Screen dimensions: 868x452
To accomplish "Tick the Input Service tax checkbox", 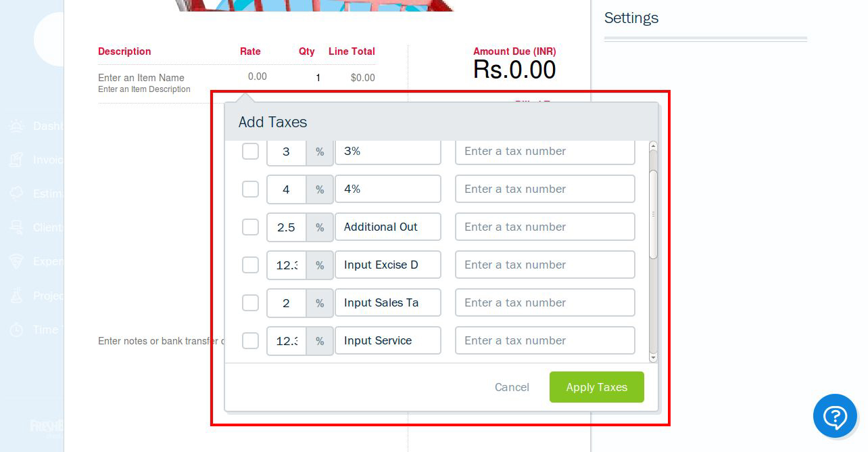I will point(250,340).
